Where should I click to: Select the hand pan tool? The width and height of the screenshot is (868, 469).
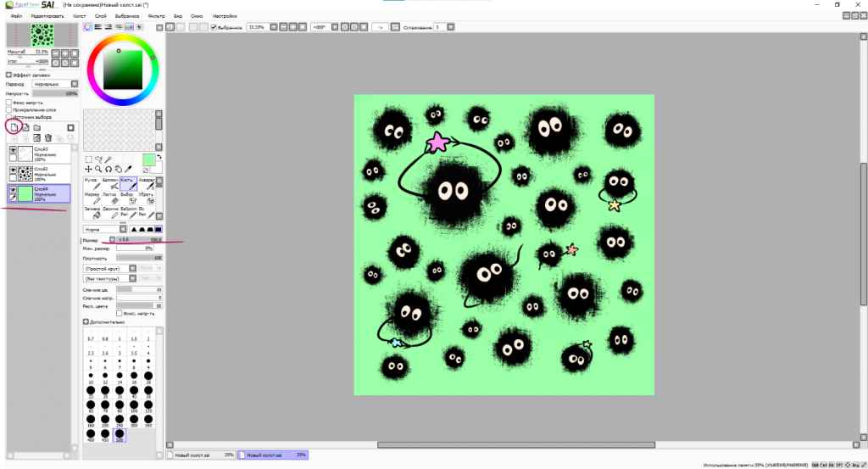[119, 169]
